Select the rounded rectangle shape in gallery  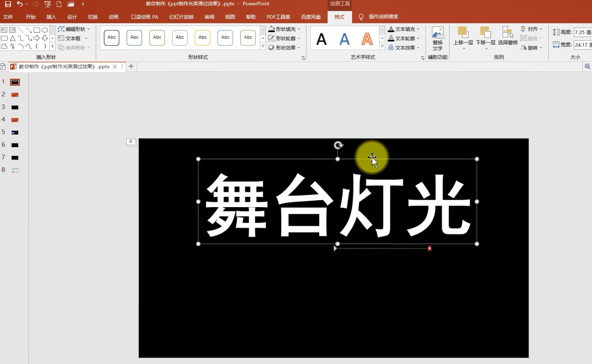(x=4, y=38)
